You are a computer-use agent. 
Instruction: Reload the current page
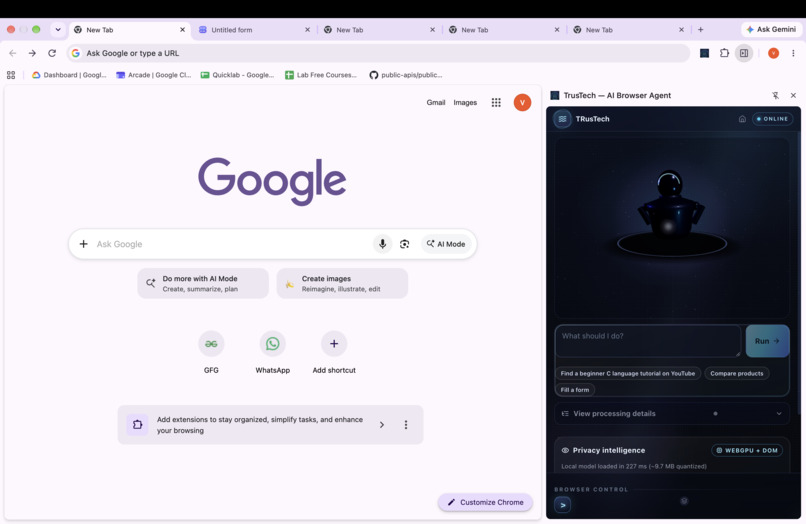tap(52, 53)
